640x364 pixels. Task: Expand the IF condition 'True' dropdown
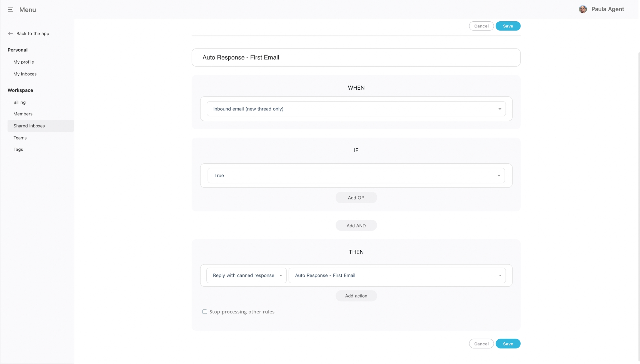356,176
